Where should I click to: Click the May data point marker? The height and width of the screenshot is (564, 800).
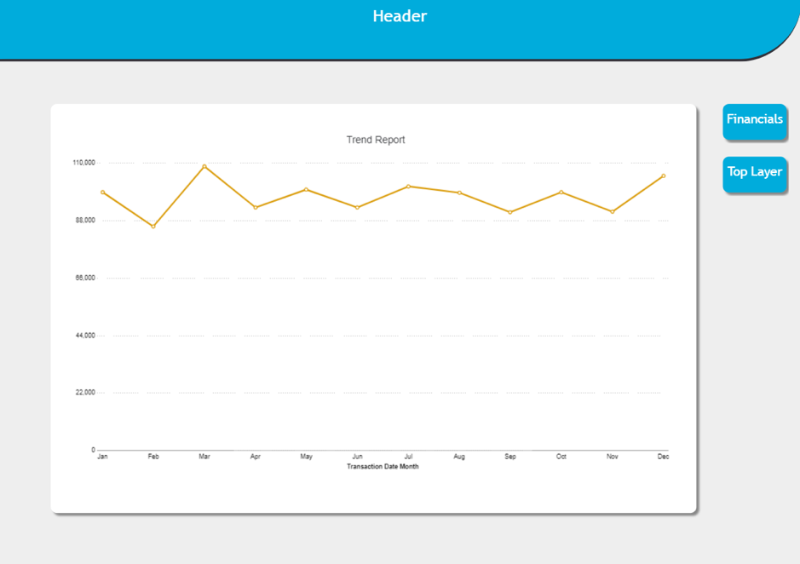click(x=306, y=189)
